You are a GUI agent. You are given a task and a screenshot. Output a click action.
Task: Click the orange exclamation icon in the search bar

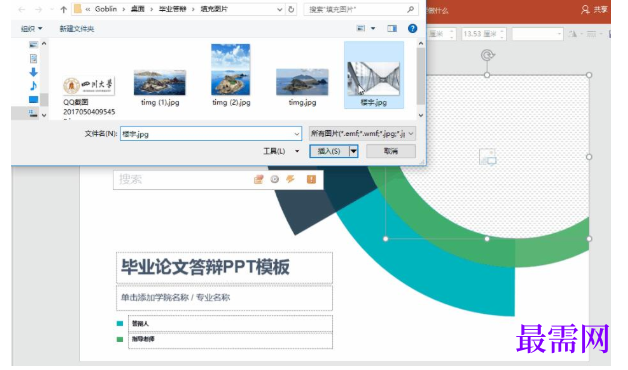[x=311, y=179]
